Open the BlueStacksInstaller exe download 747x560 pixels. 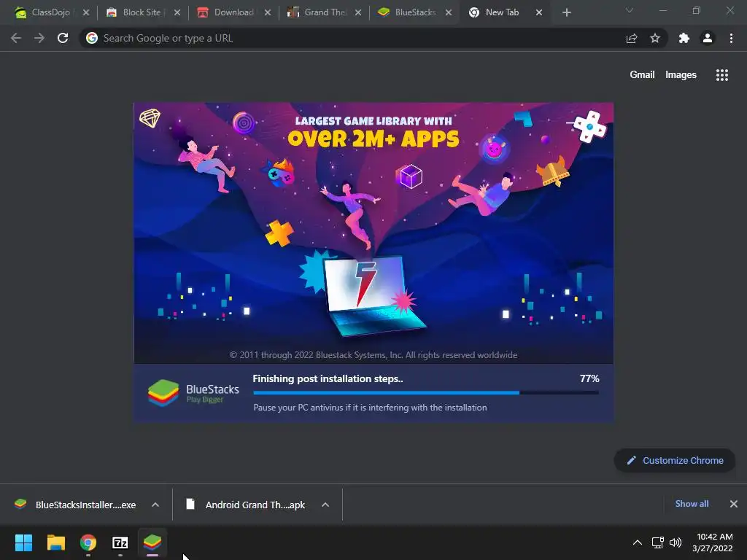(76, 505)
